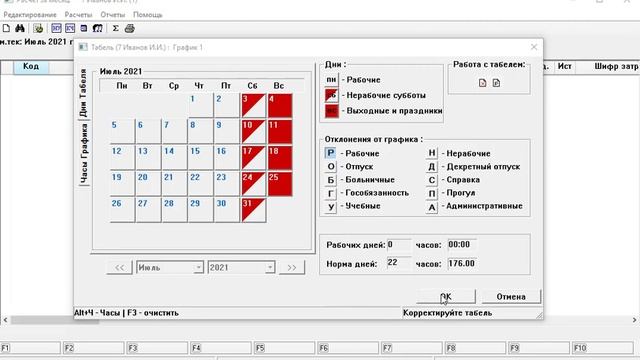Image resolution: width=640 pixels, height=360 pixels.
Task: Select deviation 'Н' Нерабочие
Action: (431, 153)
